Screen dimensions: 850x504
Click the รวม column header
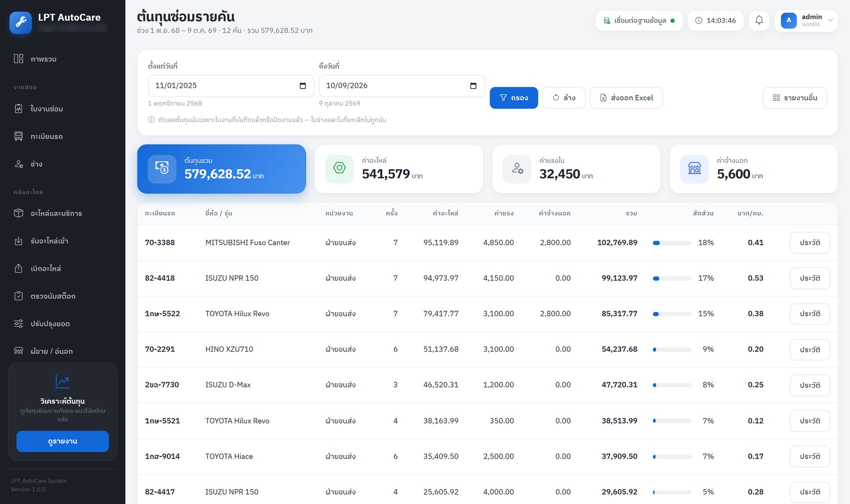tap(631, 213)
